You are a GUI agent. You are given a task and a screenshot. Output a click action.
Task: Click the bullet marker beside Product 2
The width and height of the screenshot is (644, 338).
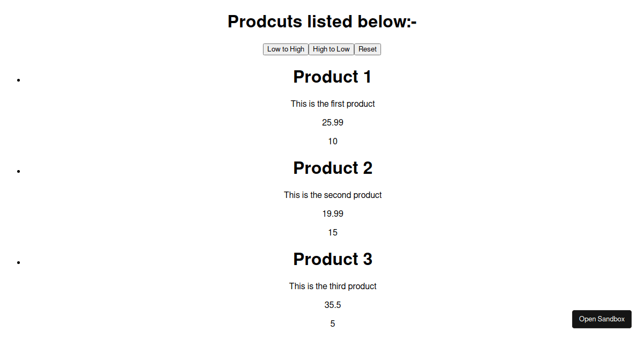point(19,171)
